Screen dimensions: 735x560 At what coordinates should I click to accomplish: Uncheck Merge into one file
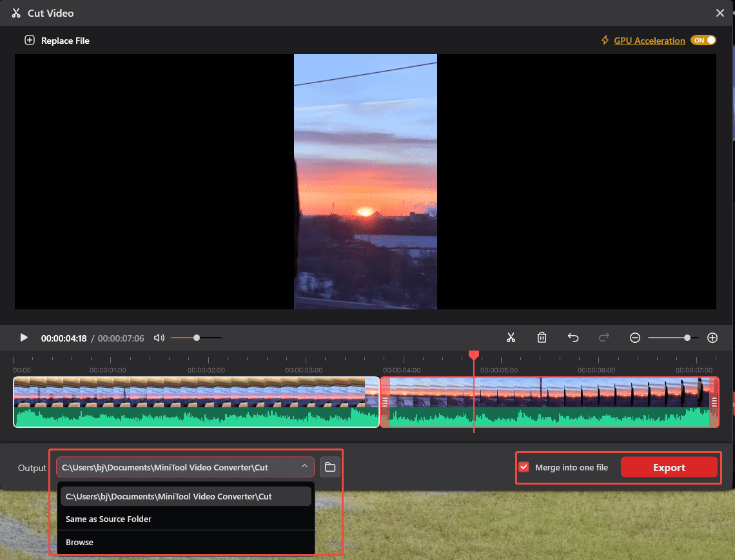[x=524, y=467]
